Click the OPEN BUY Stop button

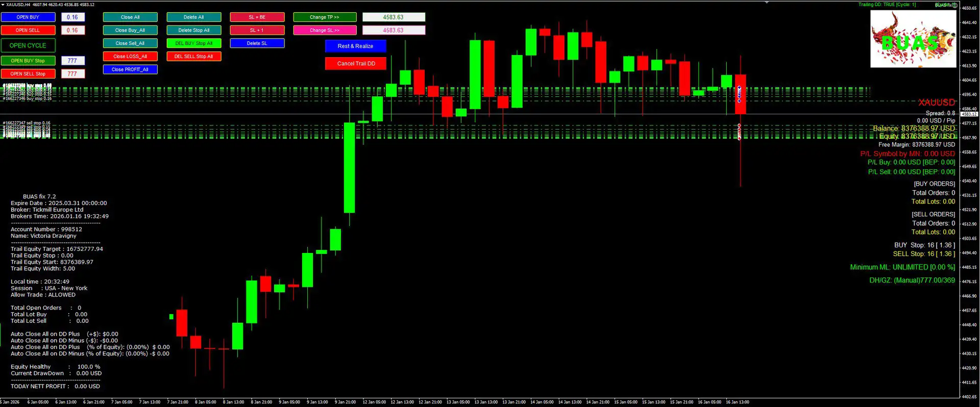28,61
